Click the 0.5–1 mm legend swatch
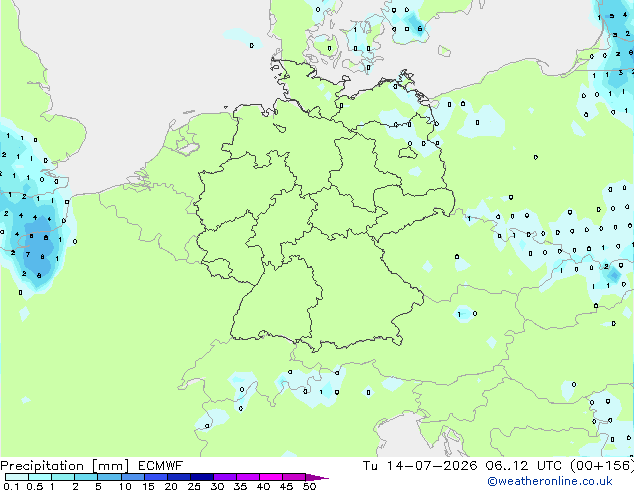 [40, 477]
